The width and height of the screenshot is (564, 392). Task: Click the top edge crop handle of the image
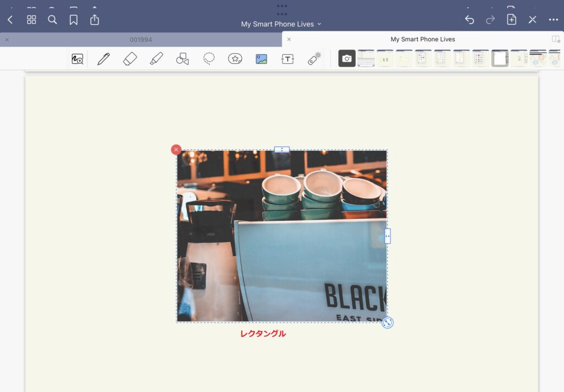[x=281, y=150]
